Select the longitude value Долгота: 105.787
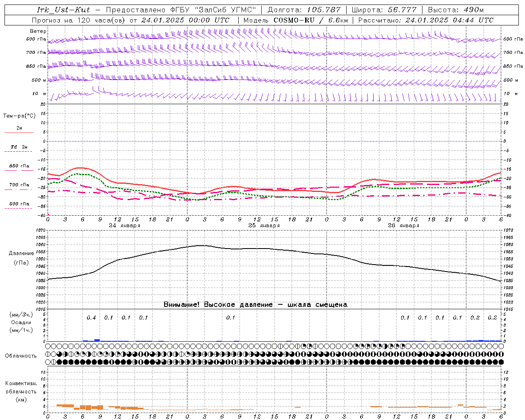525x420 pixels. tap(304, 10)
